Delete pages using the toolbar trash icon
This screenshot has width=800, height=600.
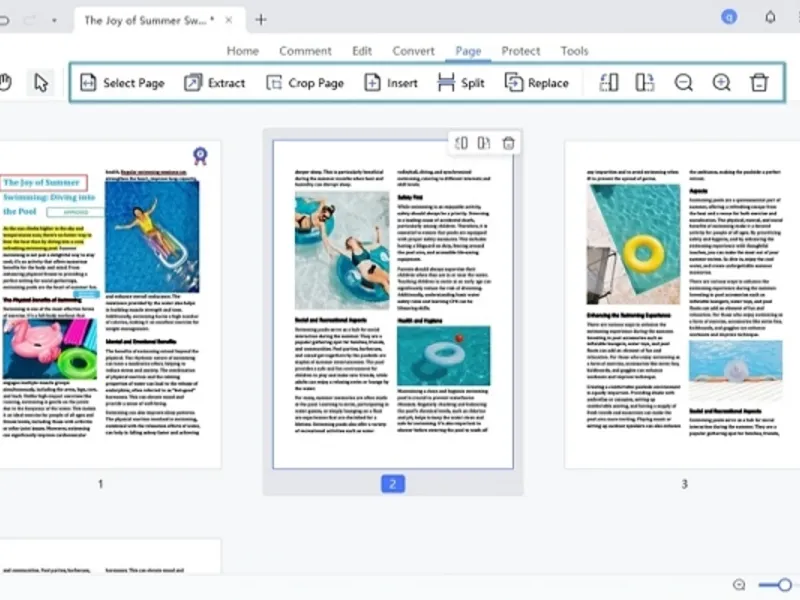759,83
